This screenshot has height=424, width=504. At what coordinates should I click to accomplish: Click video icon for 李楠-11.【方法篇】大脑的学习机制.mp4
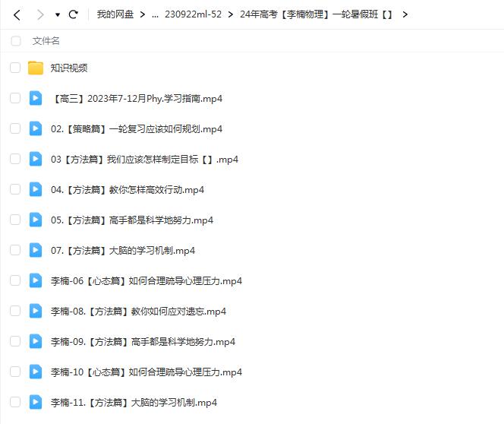[x=36, y=402]
